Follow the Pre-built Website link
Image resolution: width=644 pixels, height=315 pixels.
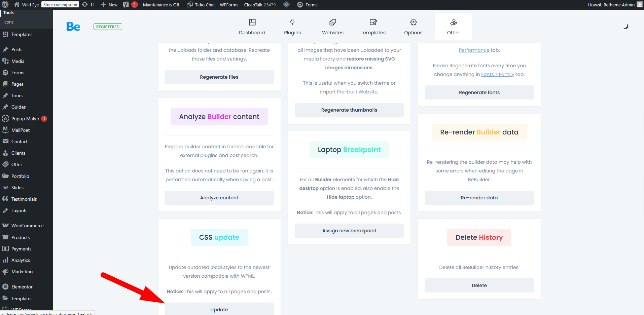(357, 92)
